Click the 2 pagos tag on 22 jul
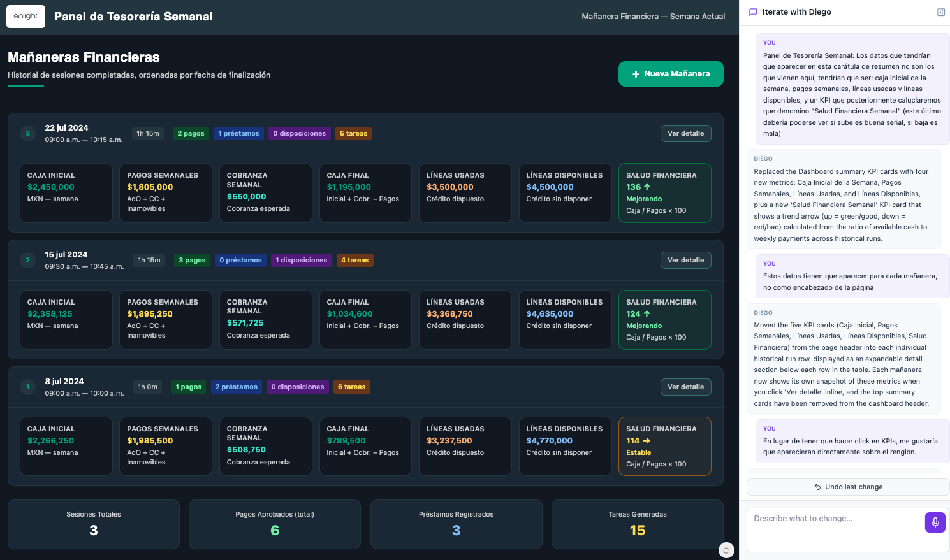 [x=191, y=133]
